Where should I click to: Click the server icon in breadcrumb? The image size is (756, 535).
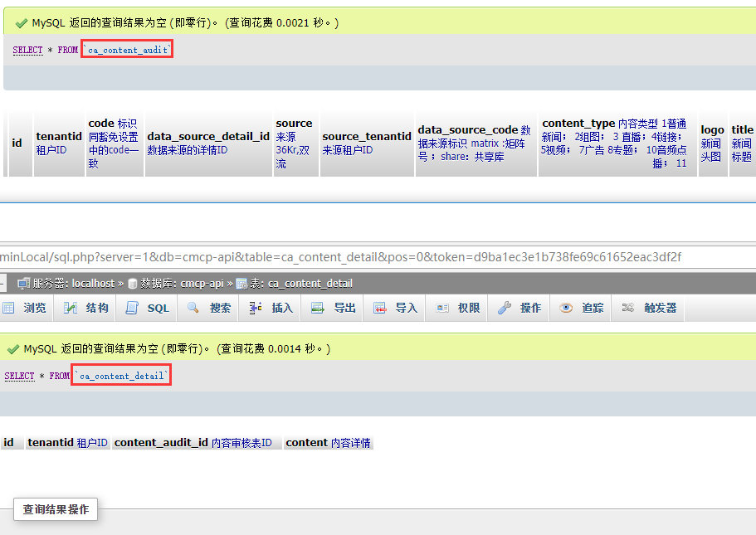23,284
